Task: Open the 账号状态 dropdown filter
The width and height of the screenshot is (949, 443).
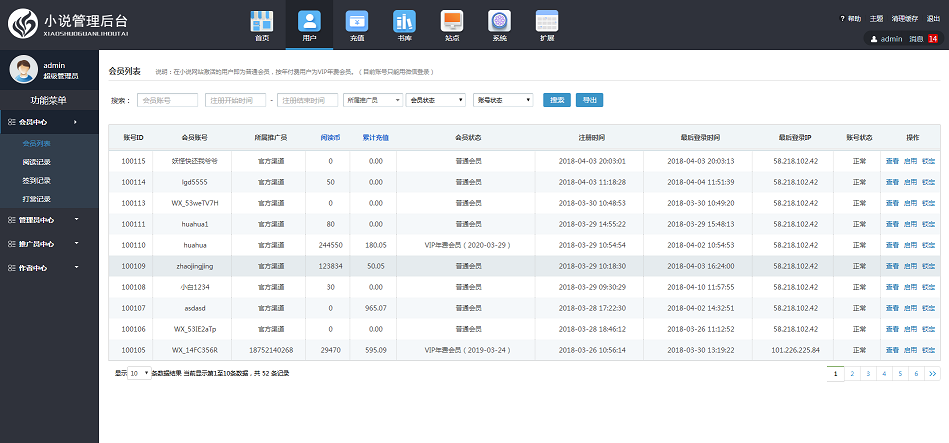Action: 503,100
